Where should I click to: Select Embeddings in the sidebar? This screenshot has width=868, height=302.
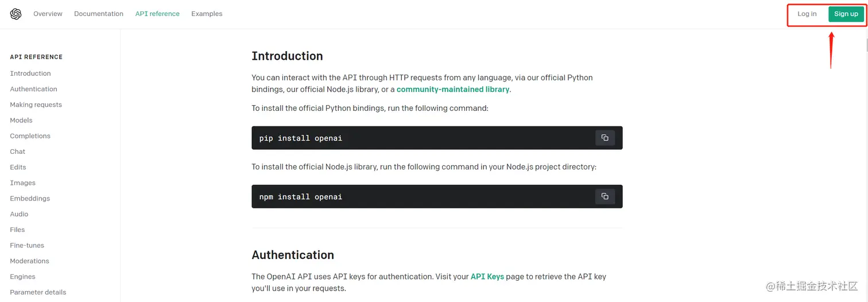pos(30,198)
